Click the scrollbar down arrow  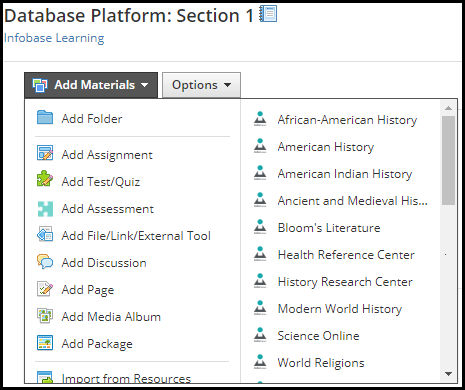click(448, 374)
